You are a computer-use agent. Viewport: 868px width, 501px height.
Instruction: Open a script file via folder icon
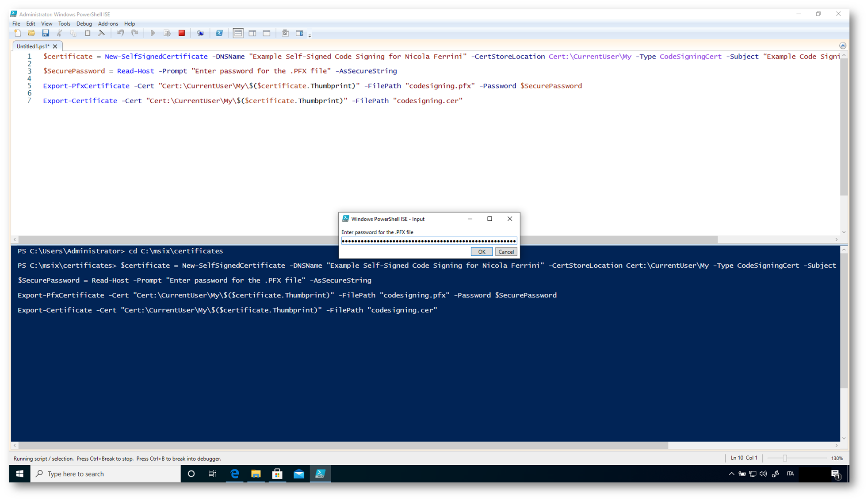tap(31, 33)
